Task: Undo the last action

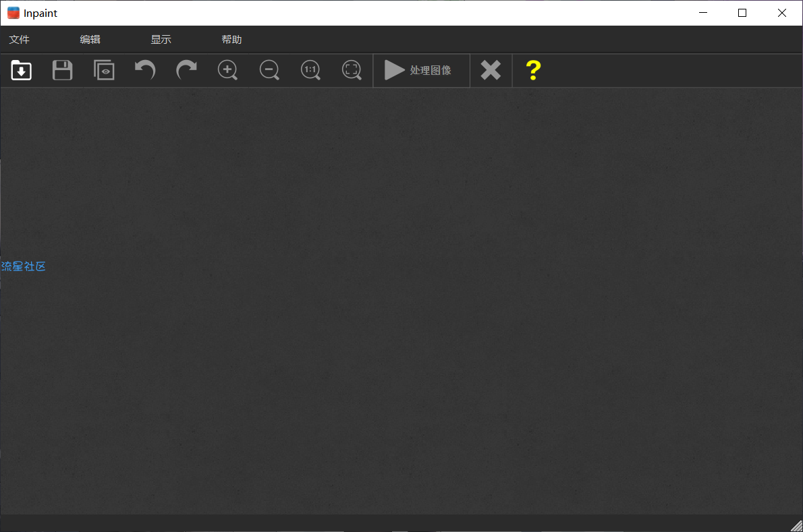Action: click(x=145, y=70)
